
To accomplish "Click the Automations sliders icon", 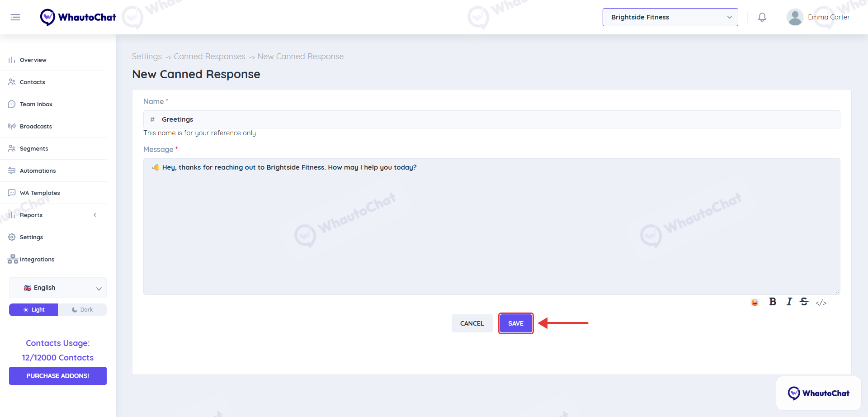I will [12, 171].
